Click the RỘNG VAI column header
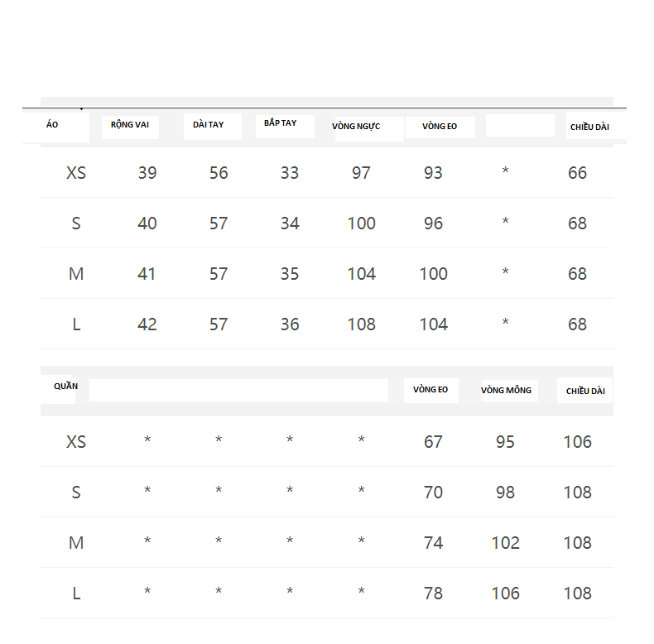Screen dimensions: 654x644 click(x=129, y=125)
